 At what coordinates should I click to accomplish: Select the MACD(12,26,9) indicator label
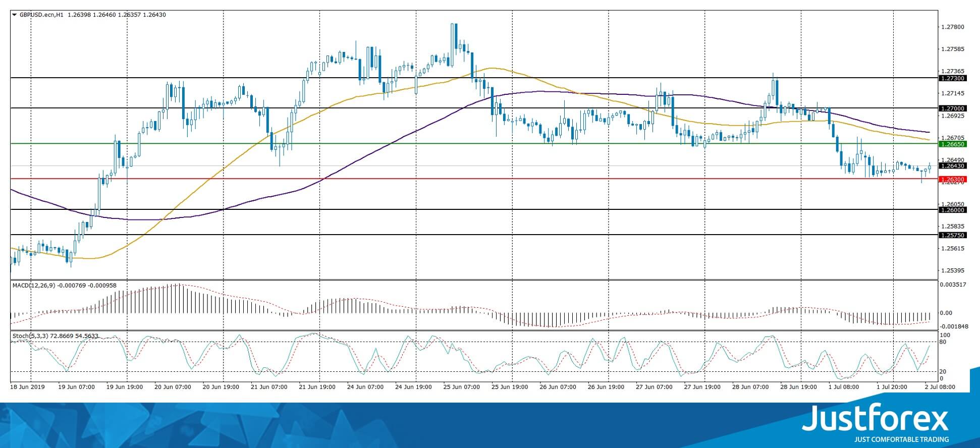click(34, 286)
